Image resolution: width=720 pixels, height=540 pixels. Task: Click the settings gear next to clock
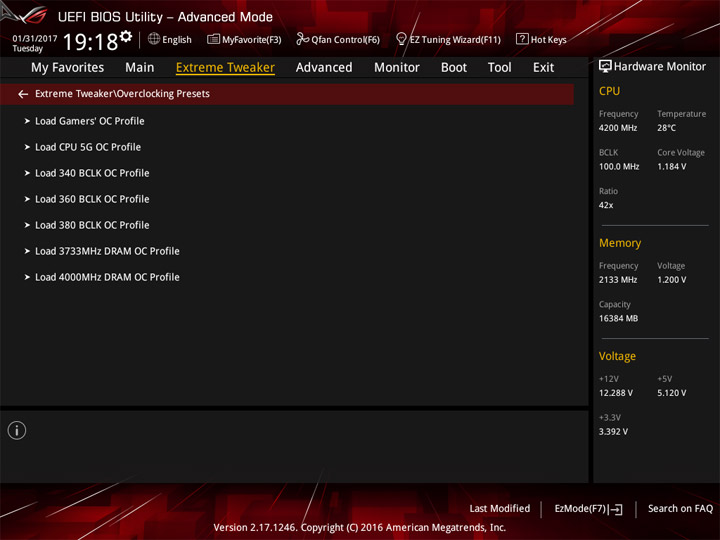[126, 36]
